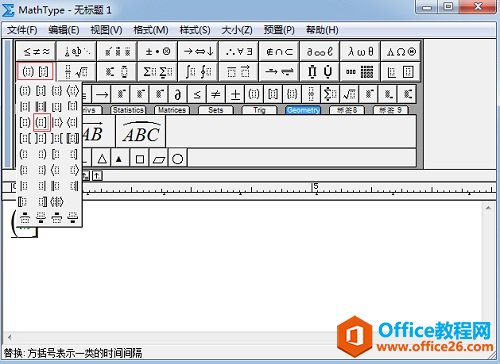The width and height of the screenshot is (500, 364).
Task: Insert bra (left angle and bar) template
Action: (73, 122)
